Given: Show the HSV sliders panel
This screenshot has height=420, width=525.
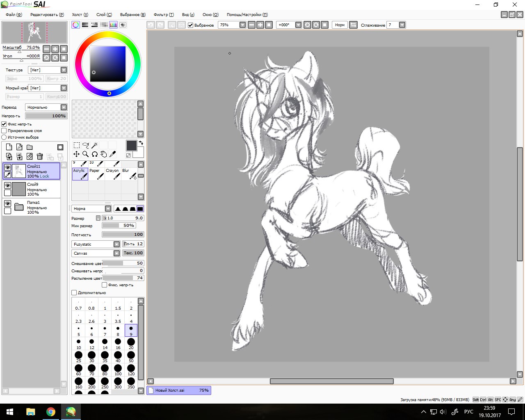Looking at the screenshot, I should [x=95, y=25].
